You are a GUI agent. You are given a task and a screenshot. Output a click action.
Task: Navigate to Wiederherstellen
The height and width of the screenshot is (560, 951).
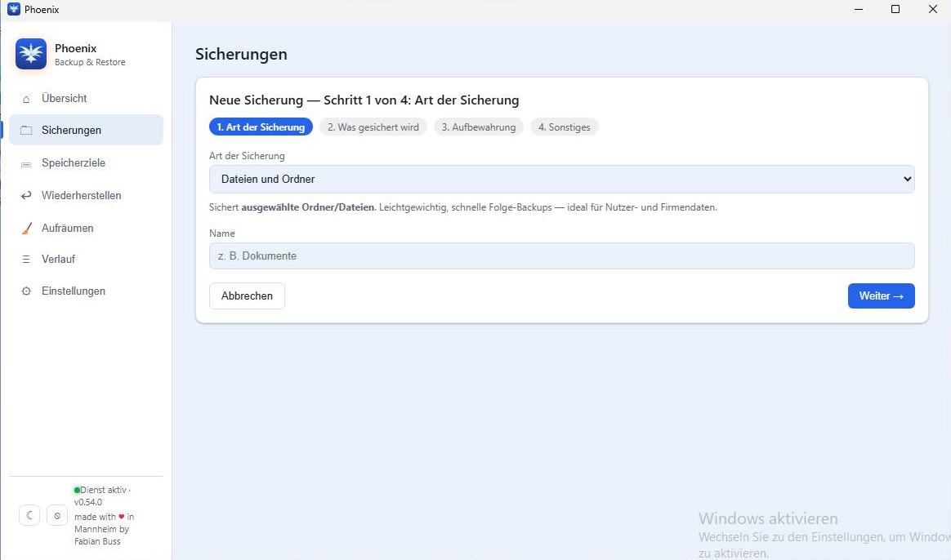[86, 195]
